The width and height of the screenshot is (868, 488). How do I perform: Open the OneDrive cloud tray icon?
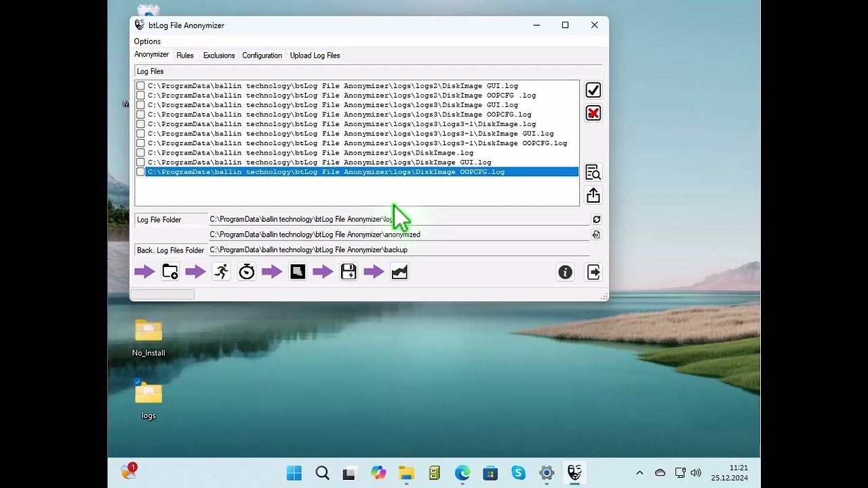coord(660,473)
